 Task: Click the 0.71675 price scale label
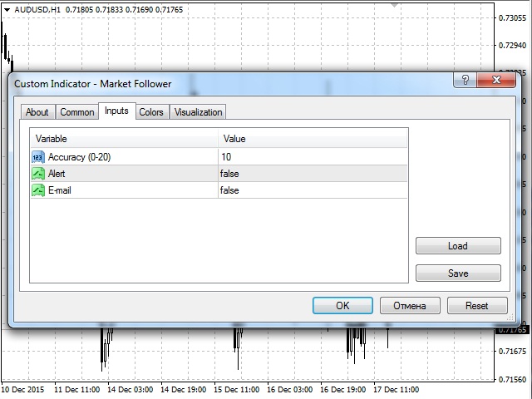[x=512, y=351]
